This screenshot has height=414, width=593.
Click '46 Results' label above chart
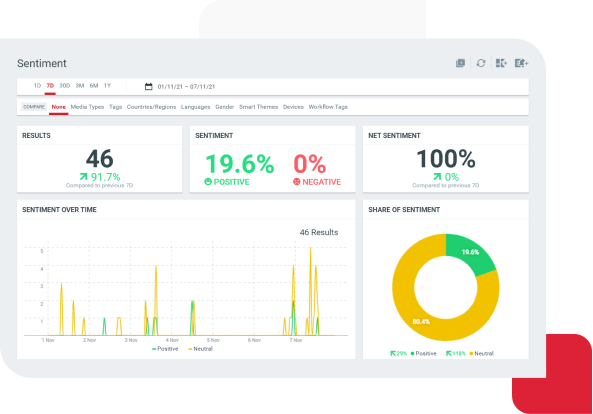click(x=319, y=232)
